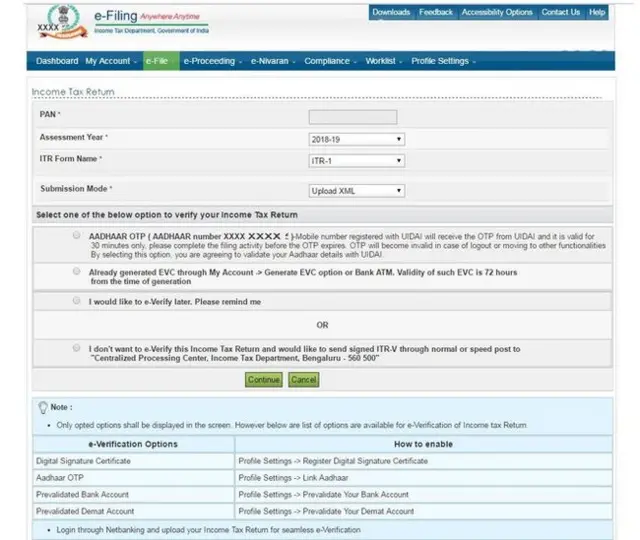
Task: Expand the e-Nivaran menu
Action: (x=273, y=61)
